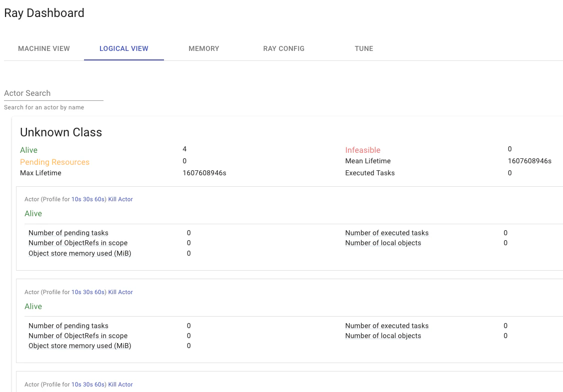Click the Max Lifetime label
The height and width of the screenshot is (392, 563).
(40, 173)
